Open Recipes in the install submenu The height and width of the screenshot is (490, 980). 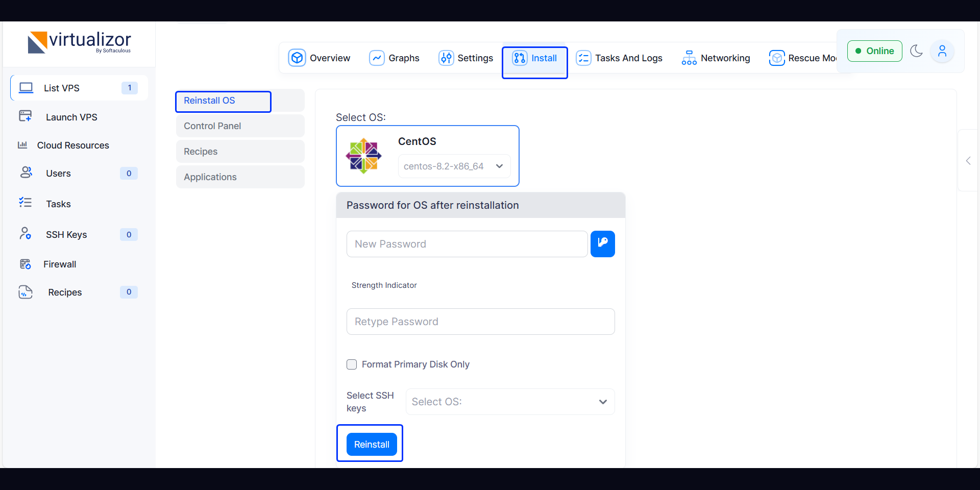click(x=240, y=152)
